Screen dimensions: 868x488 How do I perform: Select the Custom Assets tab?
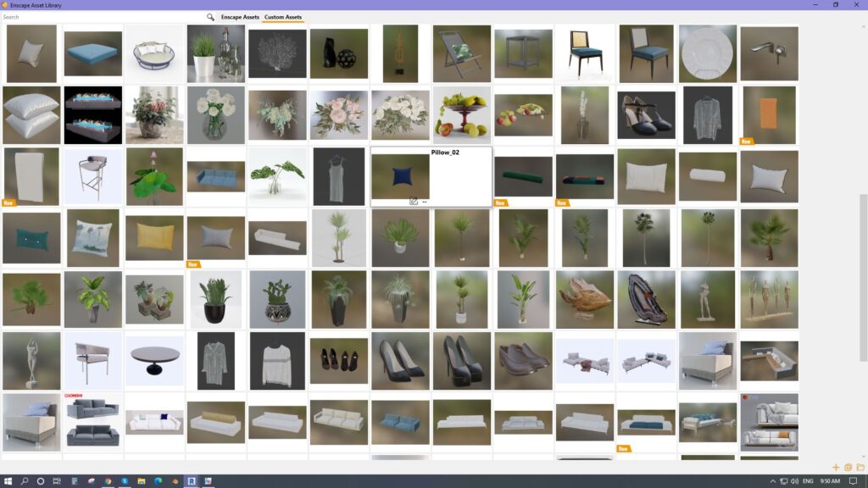[x=282, y=17]
